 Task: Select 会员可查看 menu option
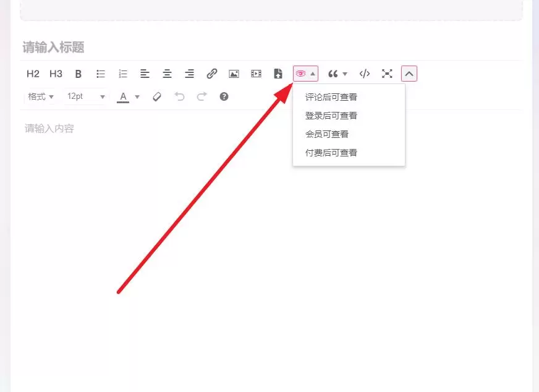tap(349, 134)
